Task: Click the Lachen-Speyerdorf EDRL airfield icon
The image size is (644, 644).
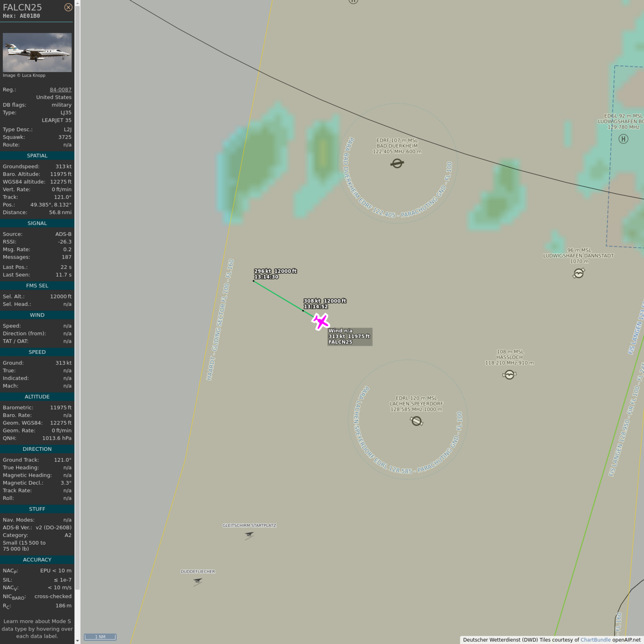Action: [x=416, y=421]
